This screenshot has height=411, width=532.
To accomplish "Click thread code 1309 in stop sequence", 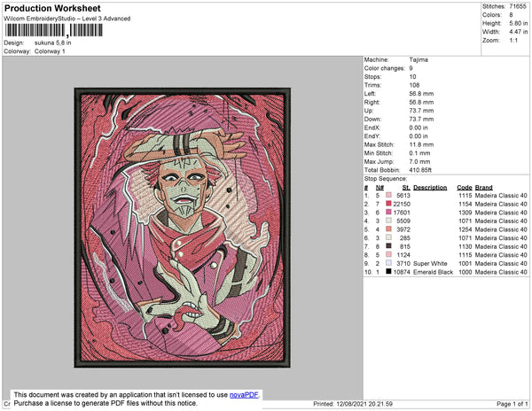I will point(465,213).
